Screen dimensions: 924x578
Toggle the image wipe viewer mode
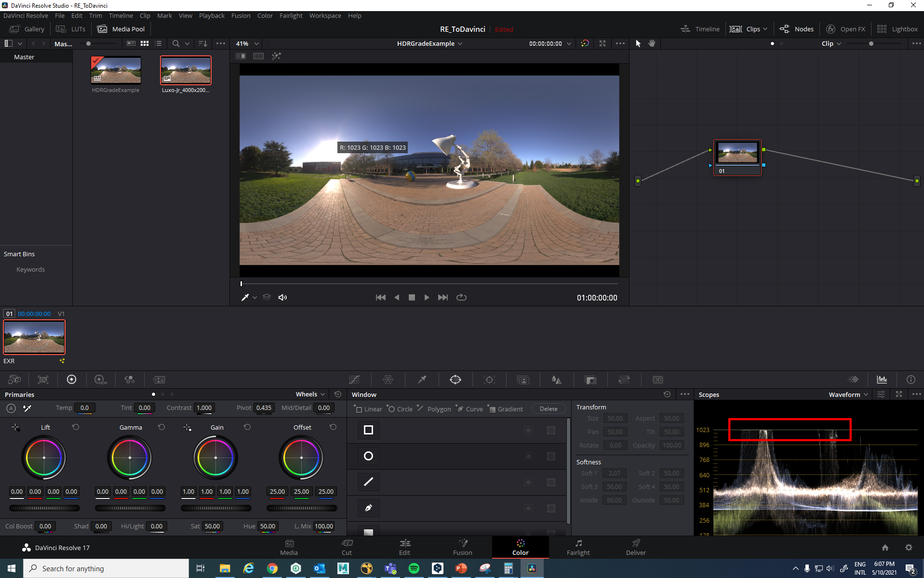coord(241,56)
